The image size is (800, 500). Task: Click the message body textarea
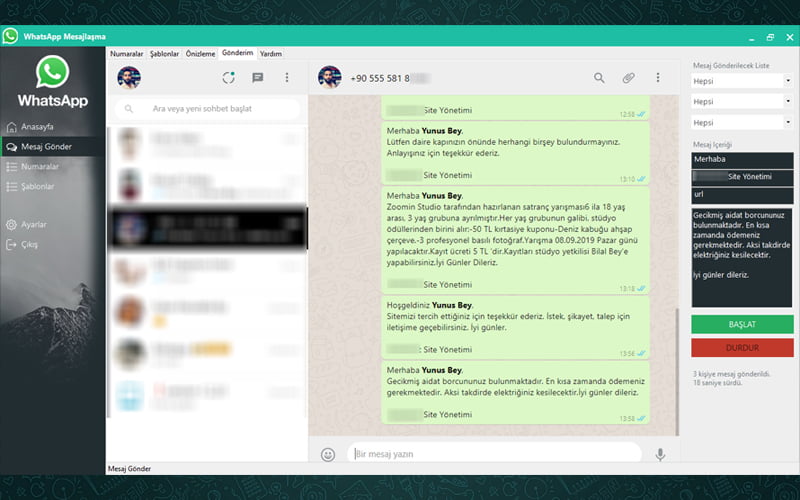click(742, 258)
